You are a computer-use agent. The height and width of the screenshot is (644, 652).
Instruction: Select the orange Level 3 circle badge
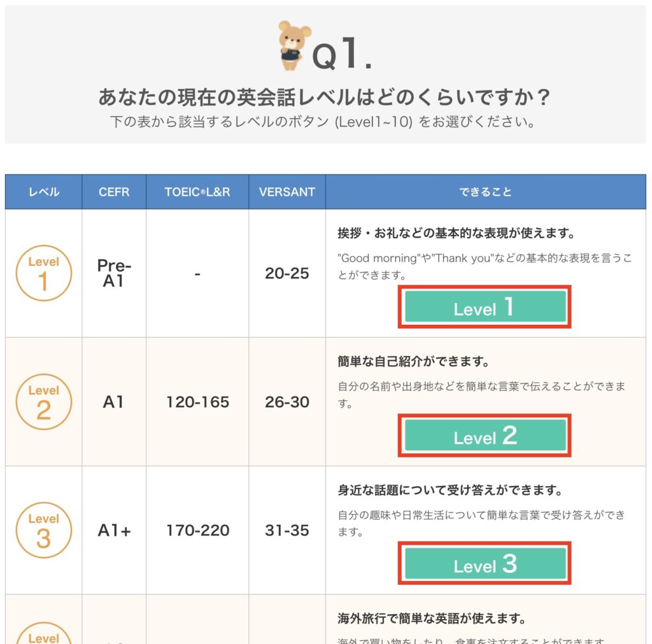[x=43, y=529]
